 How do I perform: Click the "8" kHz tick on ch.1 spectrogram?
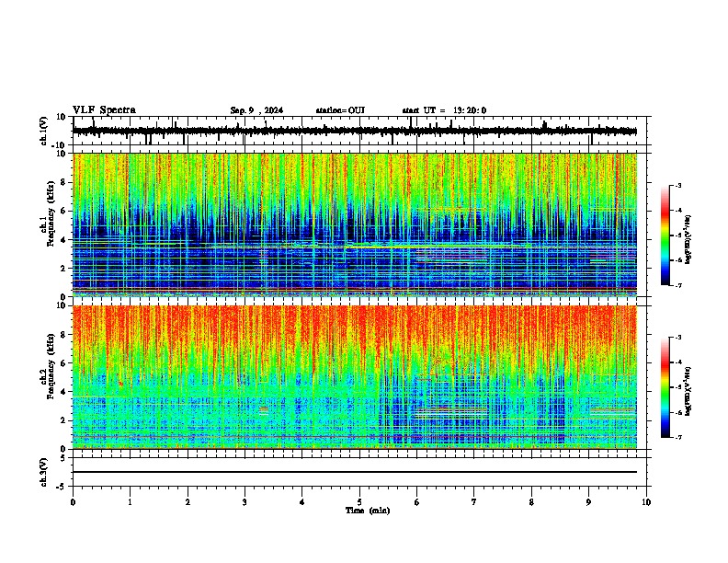[64, 182]
